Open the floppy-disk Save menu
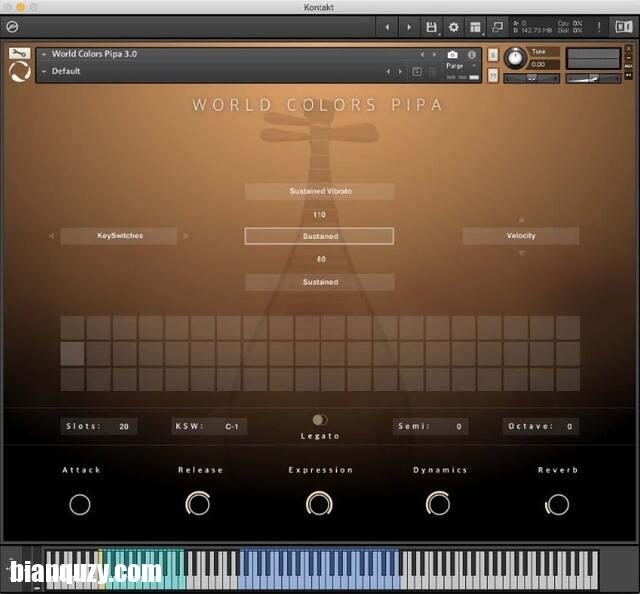Screen dimensions: 640x594 [x=431, y=27]
